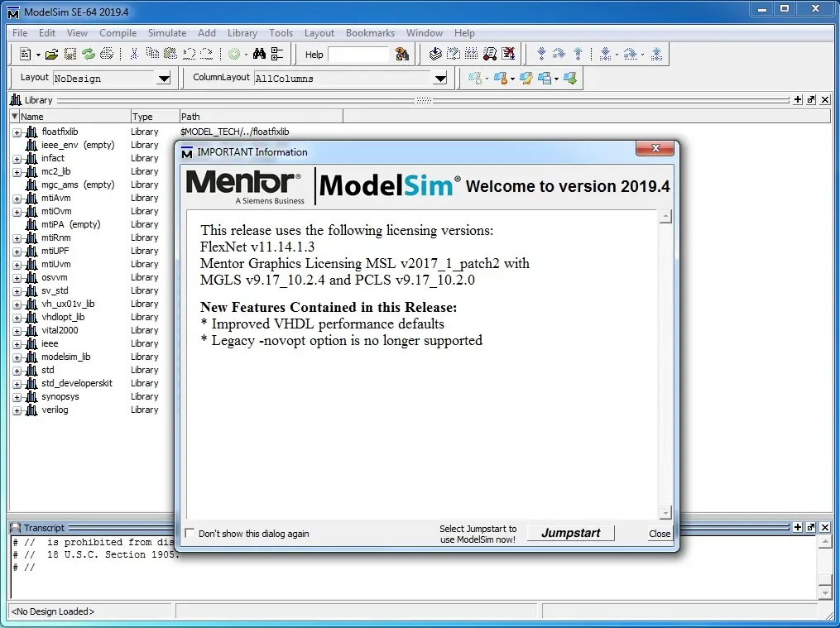Viewport: 840px width, 628px height.
Task: Click the green Reload arrows icon
Action: pos(89,54)
